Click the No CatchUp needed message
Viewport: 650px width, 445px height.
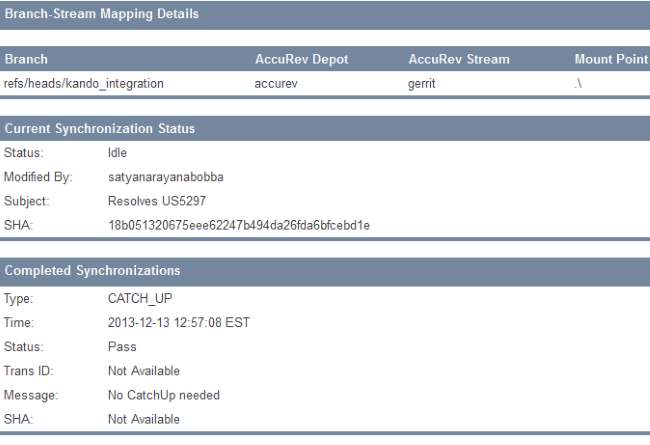(x=163, y=395)
